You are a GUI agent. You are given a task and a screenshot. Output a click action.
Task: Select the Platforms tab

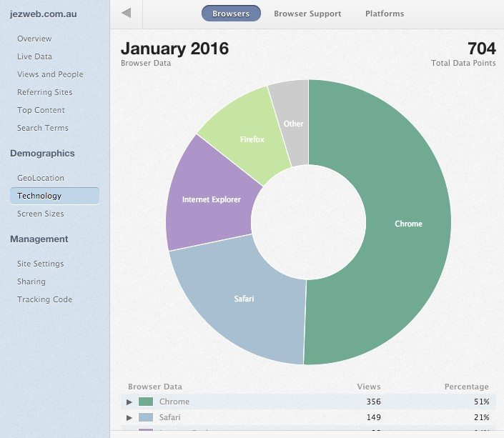(384, 14)
